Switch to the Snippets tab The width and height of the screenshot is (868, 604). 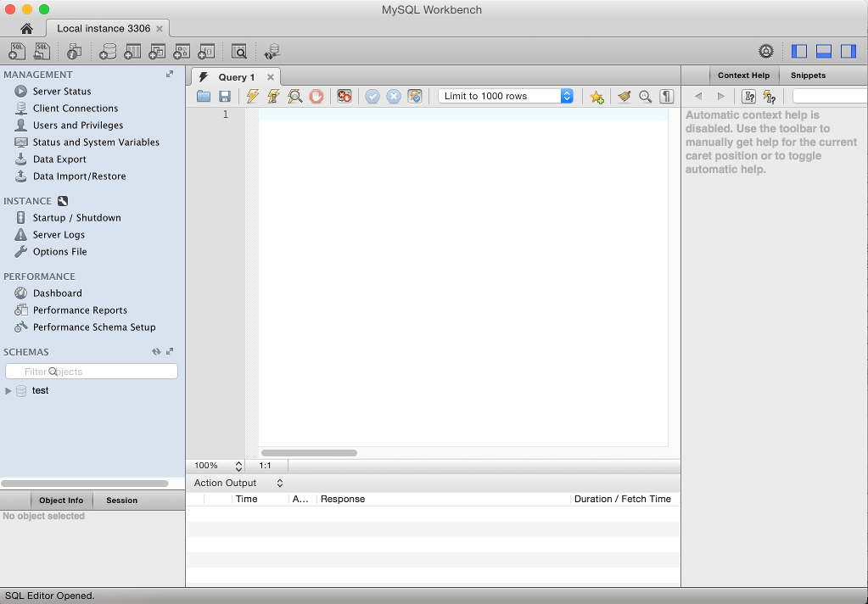pyautogui.click(x=807, y=75)
